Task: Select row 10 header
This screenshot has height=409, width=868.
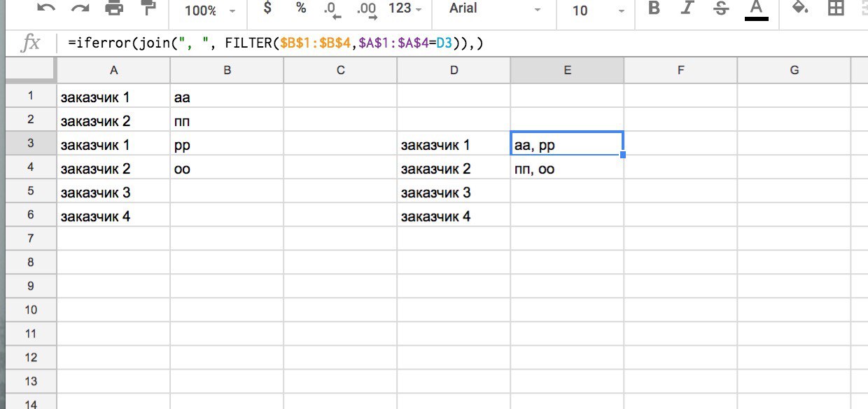Action: (x=29, y=310)
